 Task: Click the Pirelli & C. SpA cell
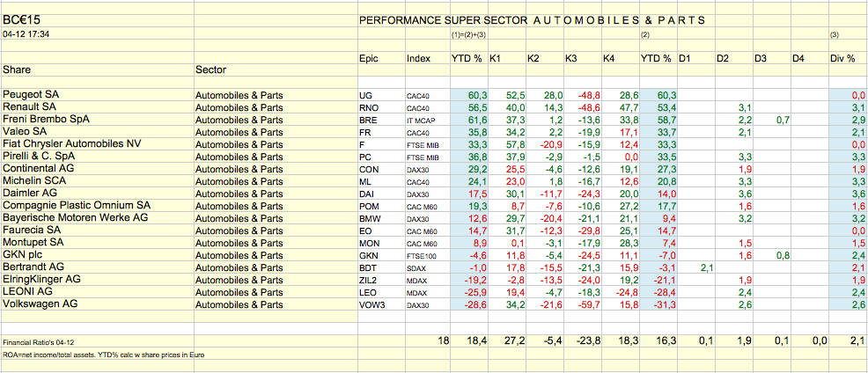click(x=97, y=156)
